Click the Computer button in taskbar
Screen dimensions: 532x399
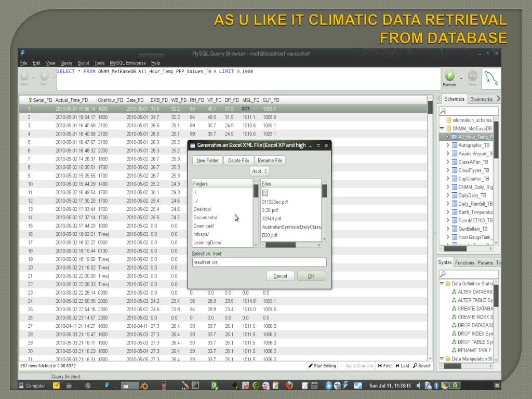point(32,386)
